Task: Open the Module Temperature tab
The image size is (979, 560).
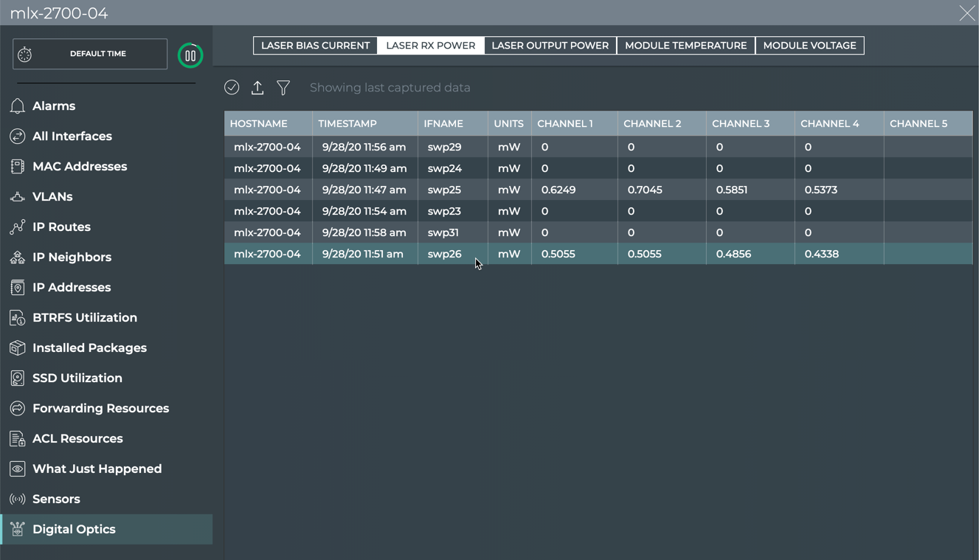Action: click(685, 46)
